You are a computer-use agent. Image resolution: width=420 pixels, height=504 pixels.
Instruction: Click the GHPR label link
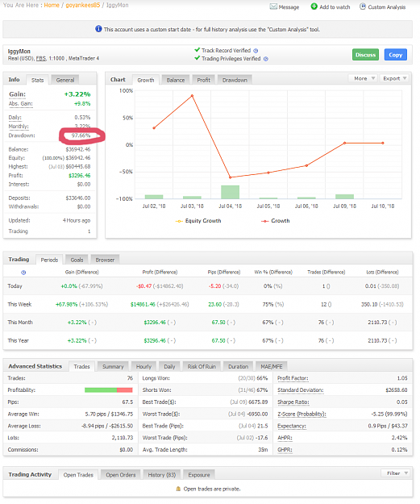[x=285, y=450]
